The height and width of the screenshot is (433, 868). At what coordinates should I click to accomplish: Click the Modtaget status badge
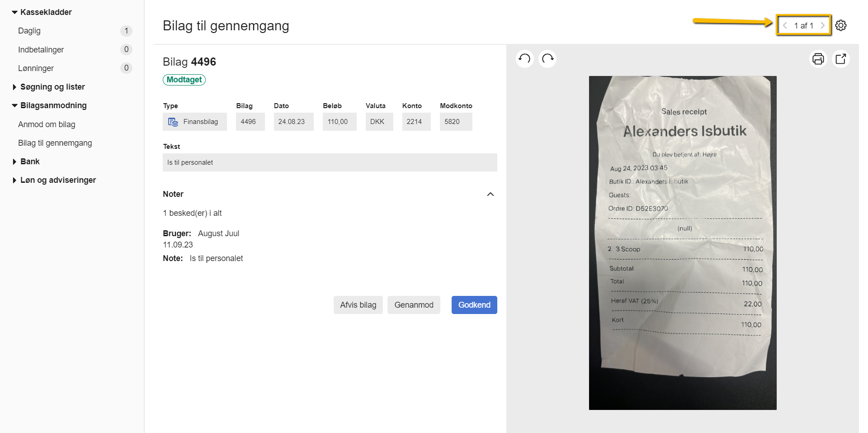[x=184, y=80]
